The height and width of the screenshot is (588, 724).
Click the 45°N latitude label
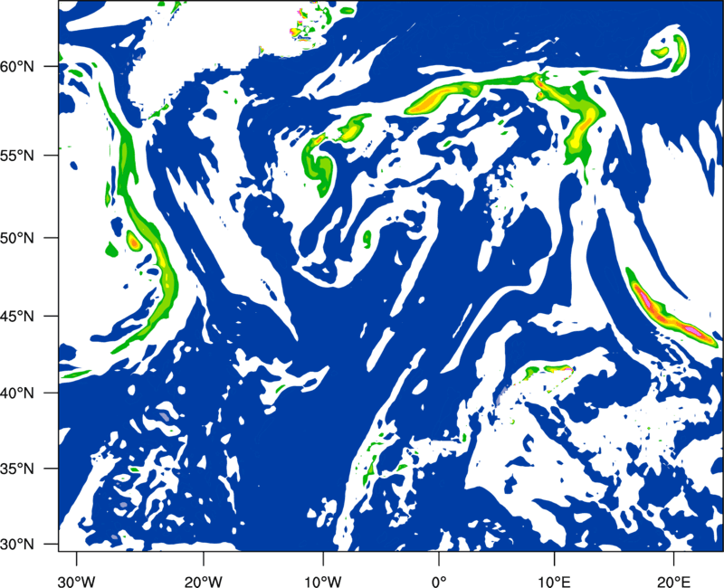click(17, 316)
